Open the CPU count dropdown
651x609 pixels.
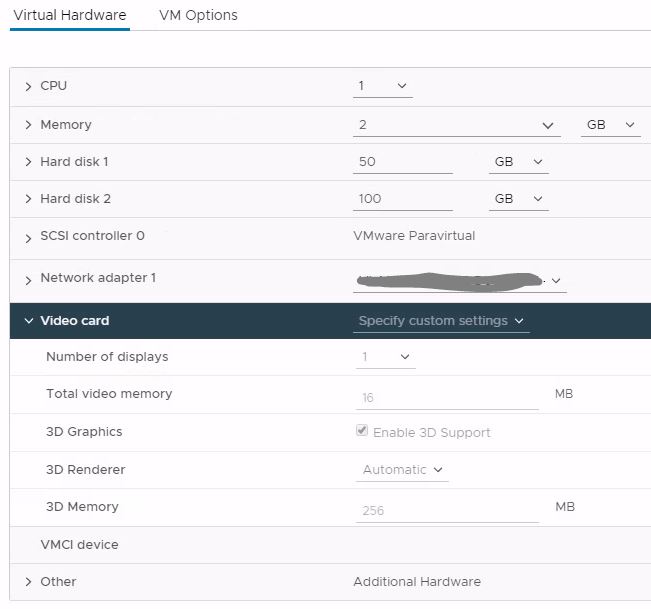[383, 86]
